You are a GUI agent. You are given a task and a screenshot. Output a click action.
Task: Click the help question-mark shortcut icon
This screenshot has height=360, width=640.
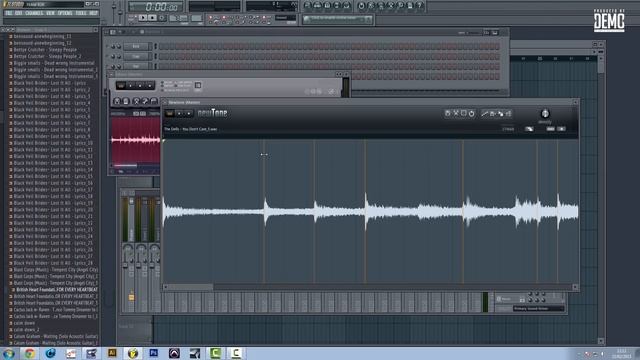420,5
